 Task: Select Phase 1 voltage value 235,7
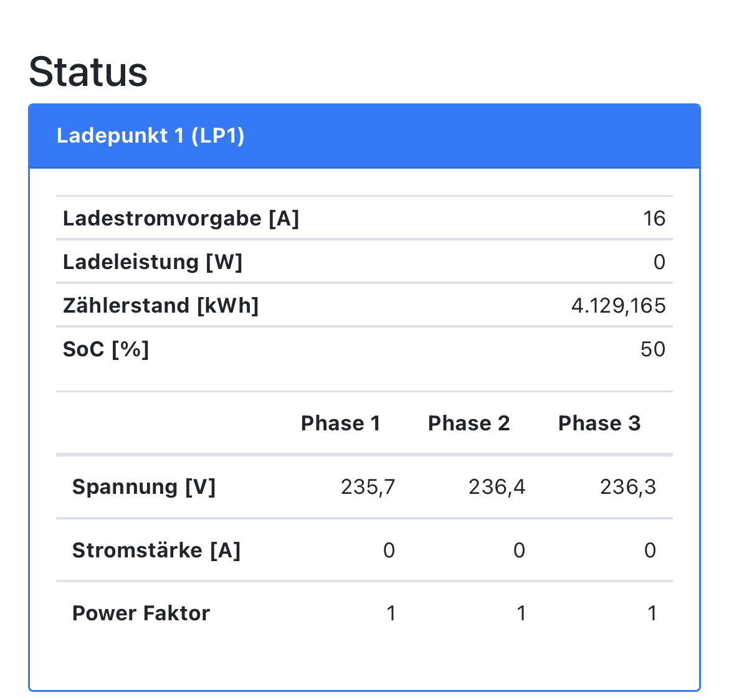pyautogui.click(x=368, y=486)
